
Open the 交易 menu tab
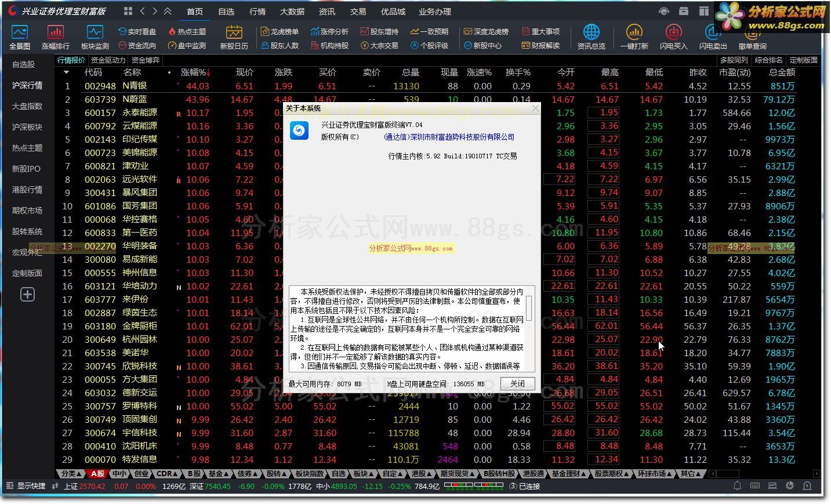358,12
